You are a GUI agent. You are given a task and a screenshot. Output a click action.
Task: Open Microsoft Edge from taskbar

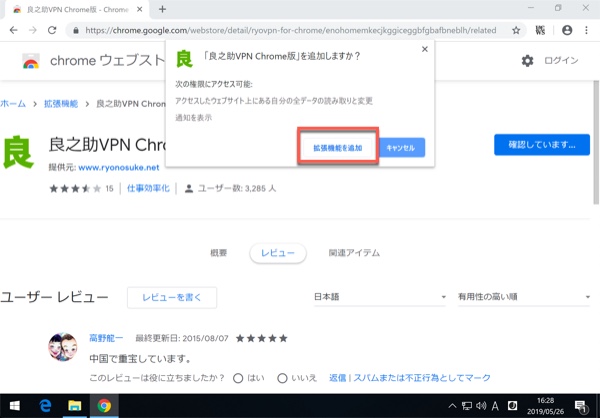point(45,406)
